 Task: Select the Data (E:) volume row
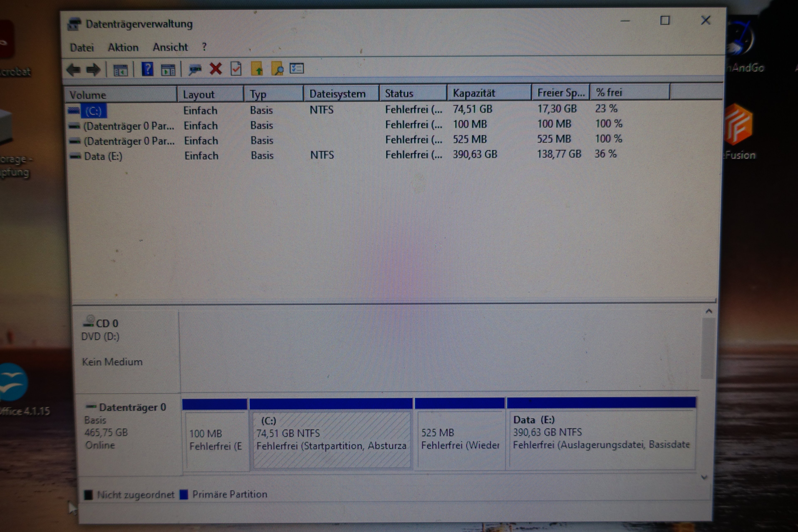103,156
